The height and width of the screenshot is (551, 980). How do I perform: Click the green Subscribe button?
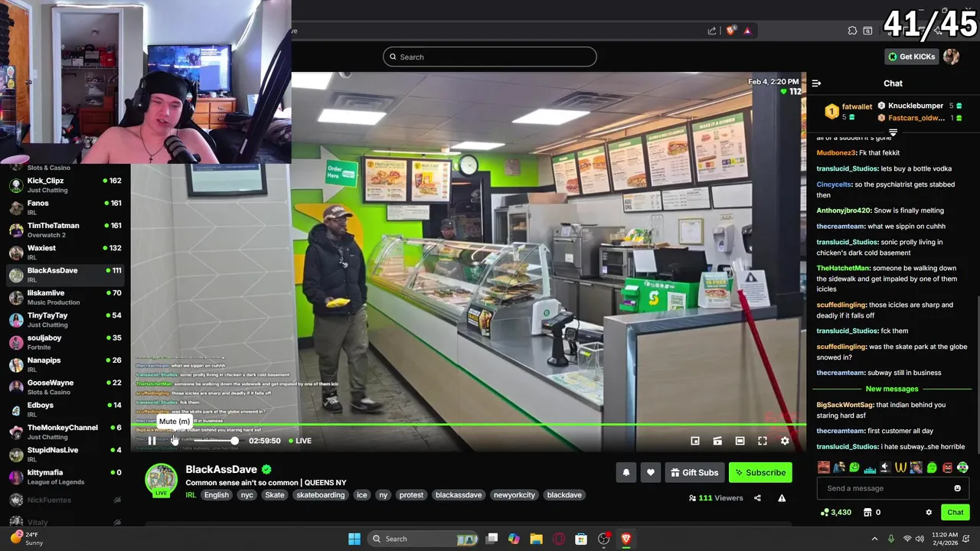pos(760,473)
